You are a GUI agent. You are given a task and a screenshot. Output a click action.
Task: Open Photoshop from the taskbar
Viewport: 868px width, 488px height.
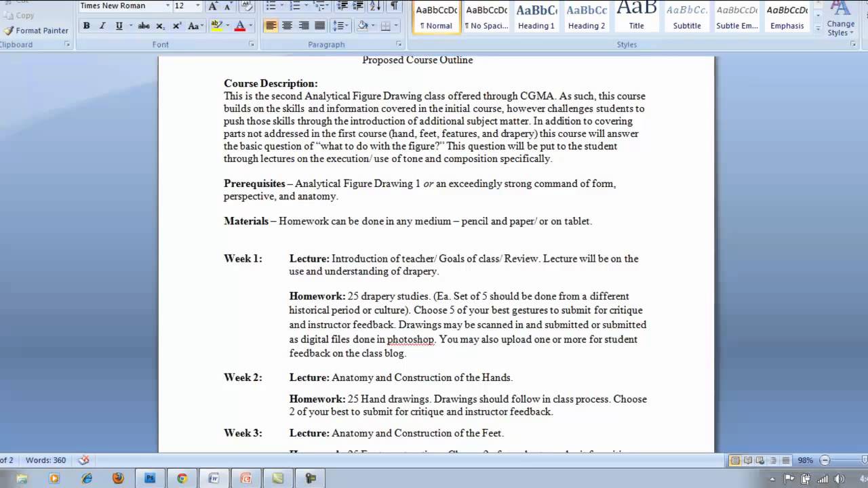tap(149, 478)
